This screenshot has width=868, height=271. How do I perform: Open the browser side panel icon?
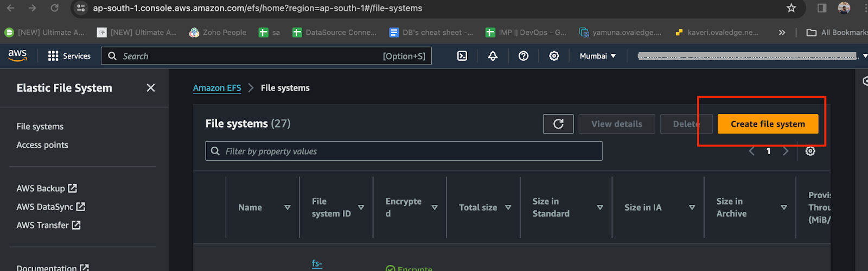(822, 8)
